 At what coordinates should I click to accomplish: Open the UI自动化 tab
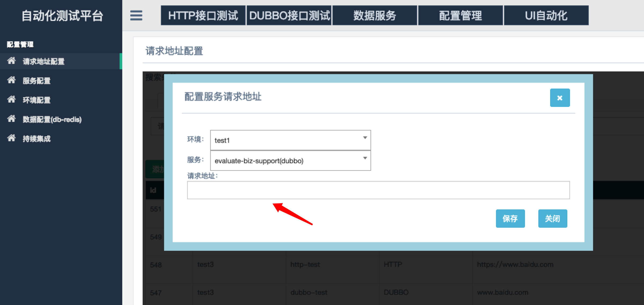pyautogui.click(x=546, y=15)
